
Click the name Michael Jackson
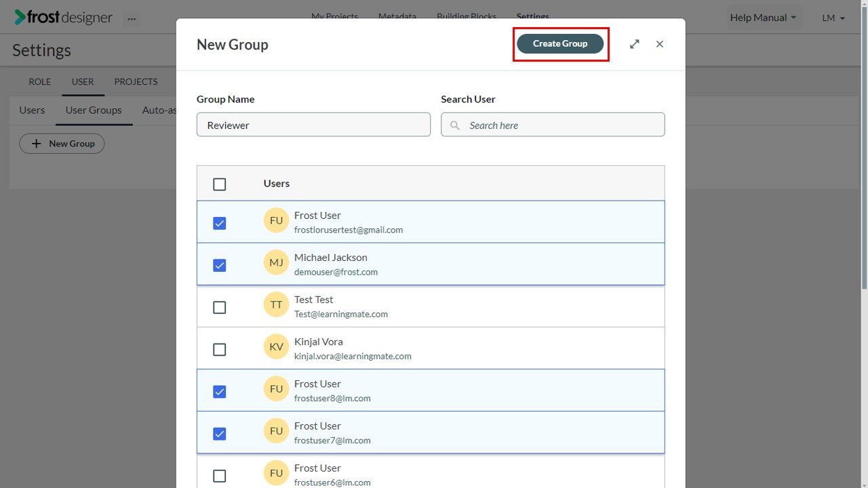coord(331,258)
